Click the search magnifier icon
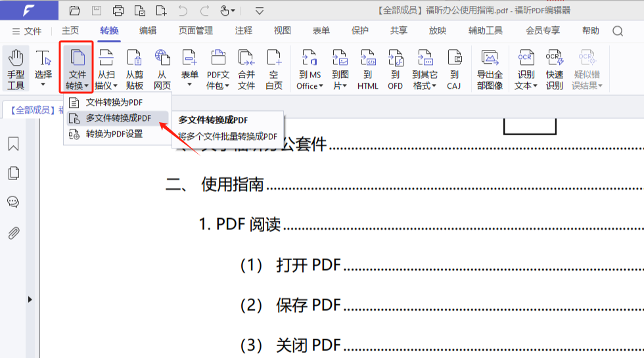 [618, 31]
